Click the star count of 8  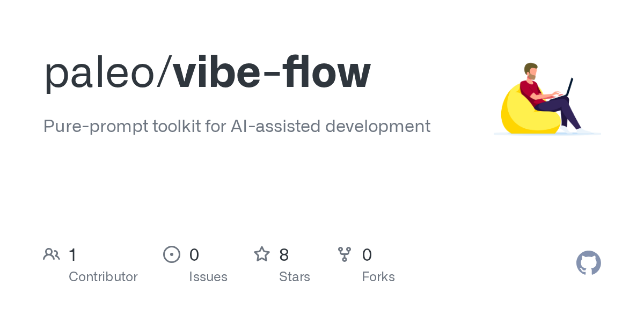tap(284, 254)
